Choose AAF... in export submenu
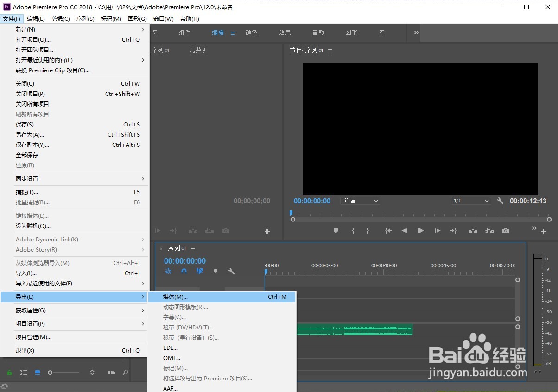 [222, 388]
